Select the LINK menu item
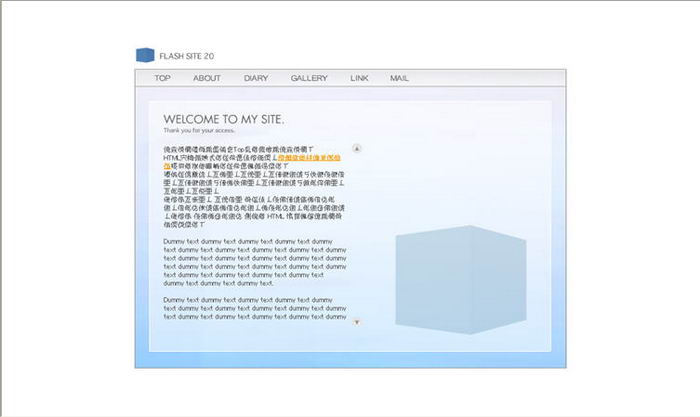 pyautogui.click(x=359, y=78)
